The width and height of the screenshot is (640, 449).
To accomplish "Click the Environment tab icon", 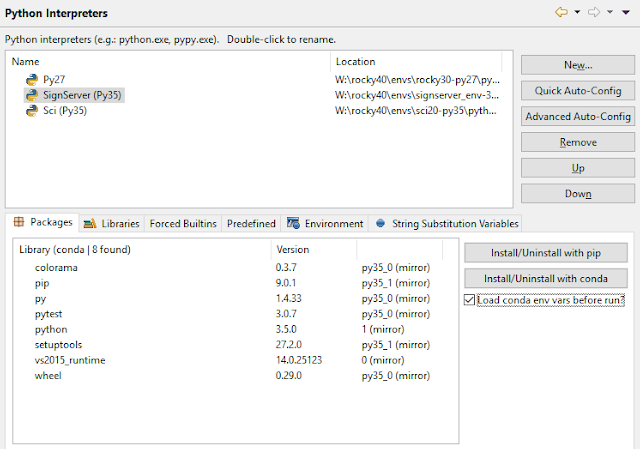I will pyautogui.click(x=293, y=223).
